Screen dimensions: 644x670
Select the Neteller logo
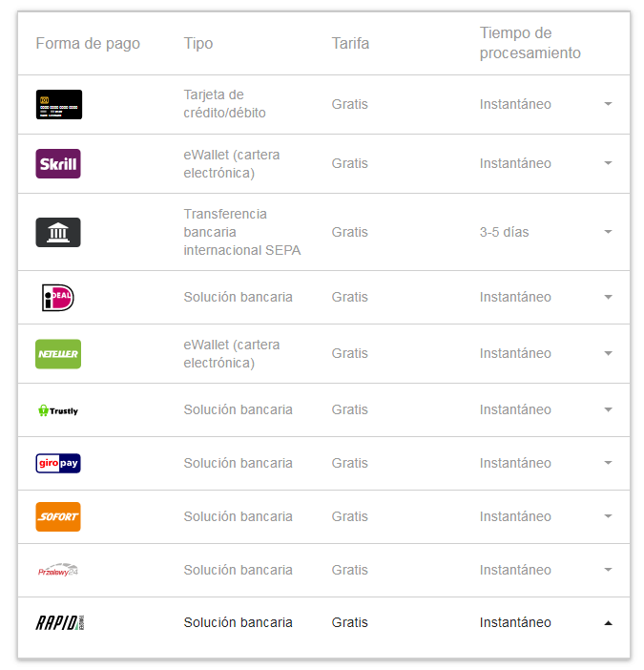coord(58,354)
